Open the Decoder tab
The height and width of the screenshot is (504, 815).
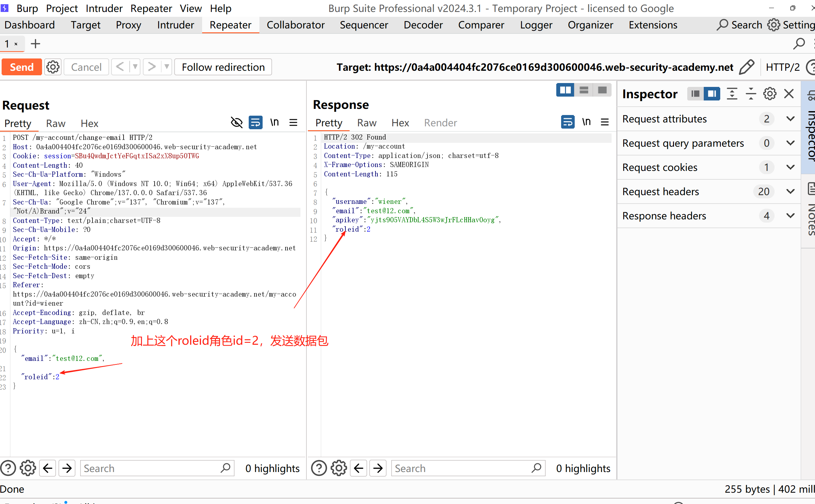(x=423, y=25)
